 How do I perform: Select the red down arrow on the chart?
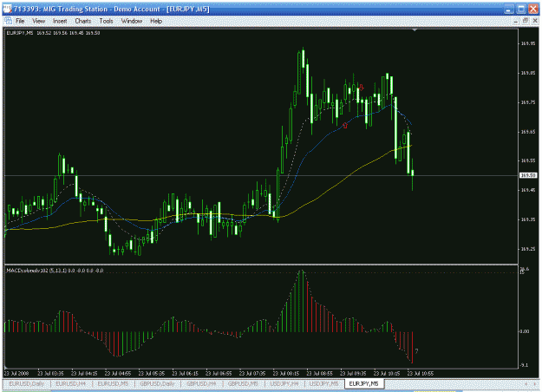pyautogui.click(x=362, y=87)
